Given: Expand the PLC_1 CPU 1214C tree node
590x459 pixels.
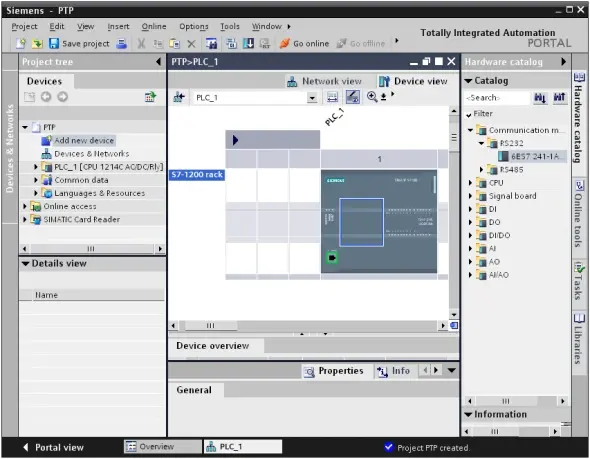Looking at the screenshot, I should tap(36, 166).
